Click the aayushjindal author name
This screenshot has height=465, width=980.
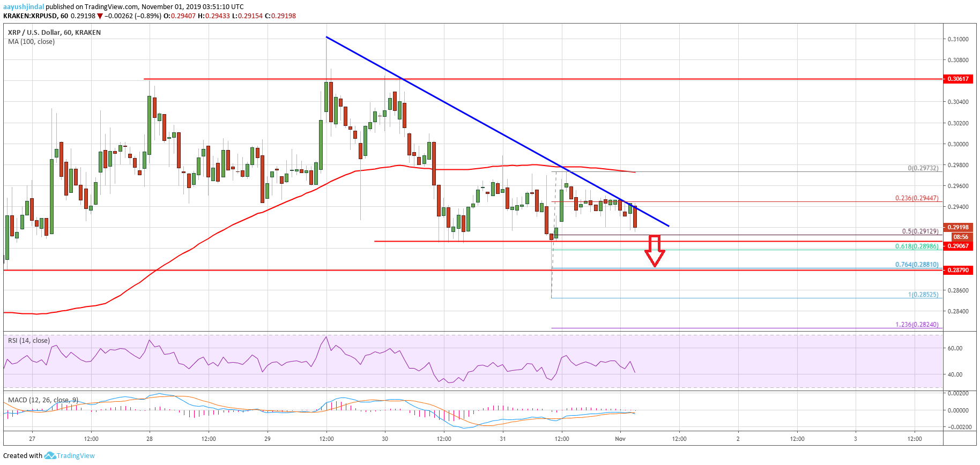tap(24, 7)
